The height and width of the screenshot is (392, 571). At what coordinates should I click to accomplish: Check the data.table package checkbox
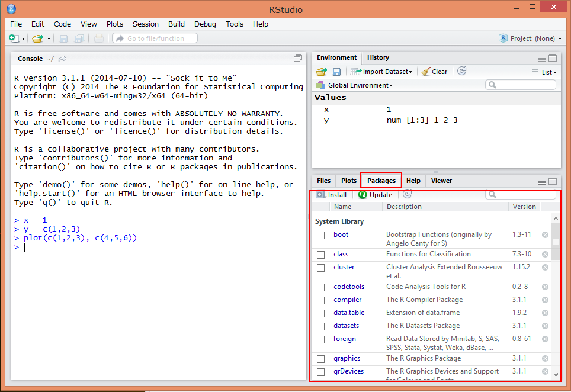pos(321,313)
